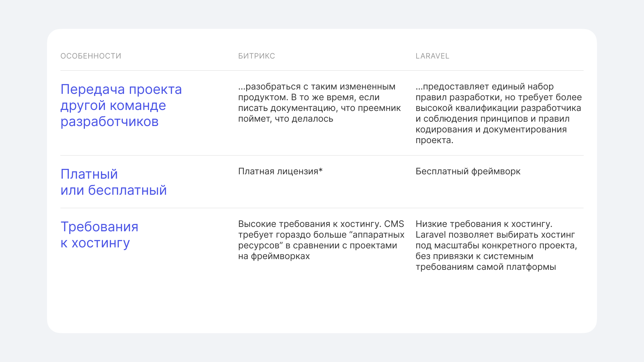Click the Laravel text starting '…предоставляет единый набор'
Viewport: 644px width, 362px height.
click(498, 113)
